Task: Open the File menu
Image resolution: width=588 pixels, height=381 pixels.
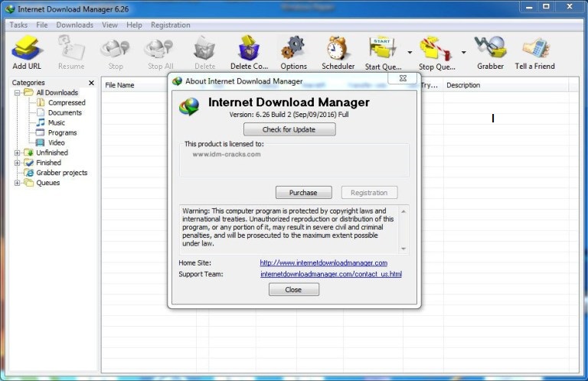Action: pos(41,24)
